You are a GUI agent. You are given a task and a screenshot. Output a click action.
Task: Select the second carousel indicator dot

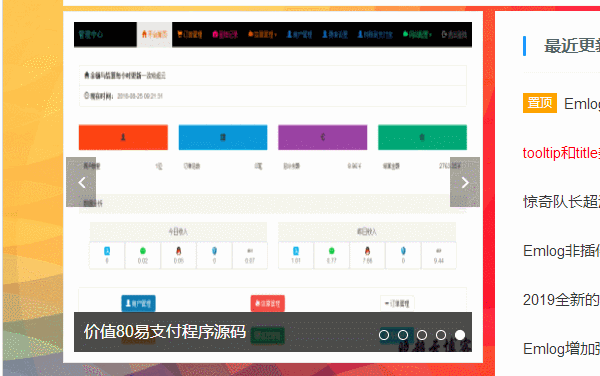[403, 335]
